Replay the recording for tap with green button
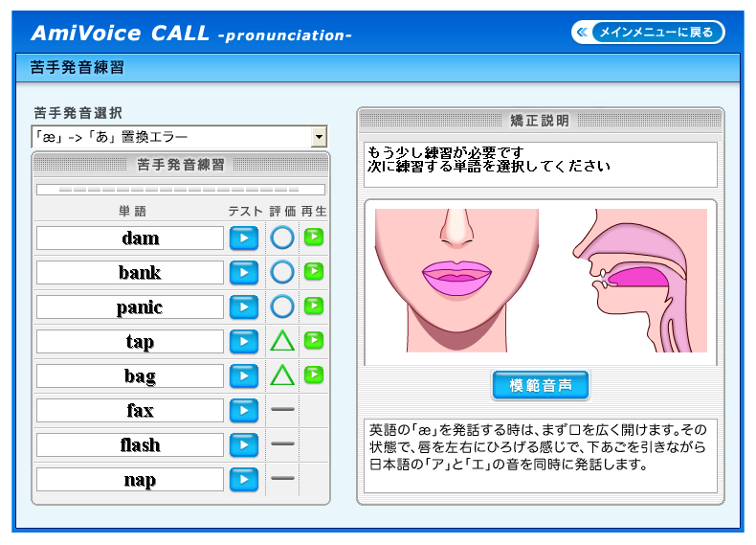Viewport: 756px width, 545px height. pyautogui.click(x=314, y=340)
